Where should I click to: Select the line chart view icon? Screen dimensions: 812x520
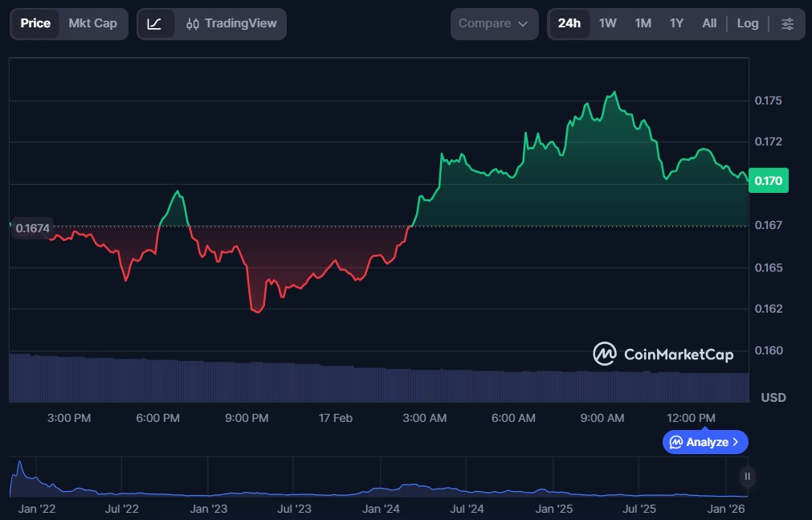click(x=155, y=24)
